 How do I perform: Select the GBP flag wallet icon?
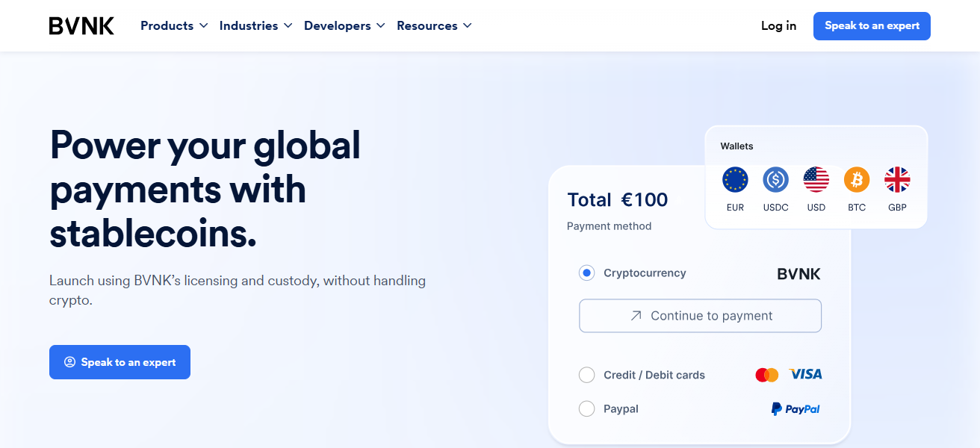tap(897, 180)
